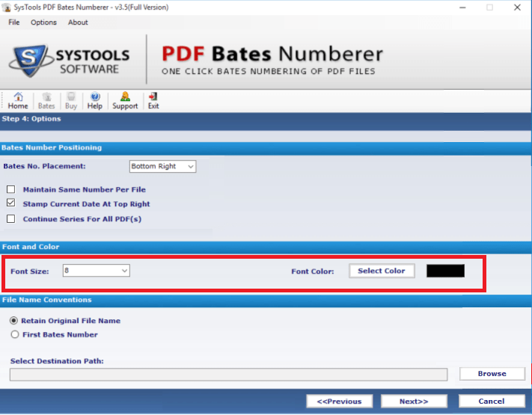Image resolution: width=532 pixels, height=415 pixels.
Task: Open the Support toolbar icon
Action: [125, 101]
